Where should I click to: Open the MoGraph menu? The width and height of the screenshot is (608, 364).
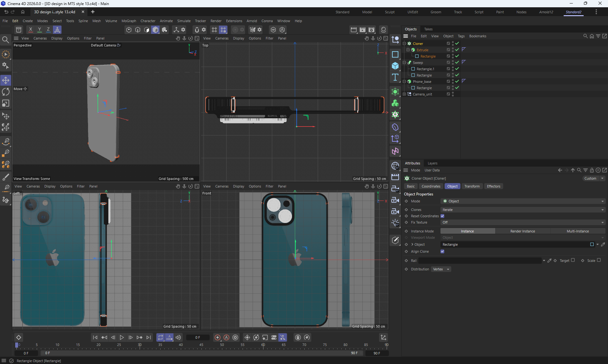coord(129,21)
